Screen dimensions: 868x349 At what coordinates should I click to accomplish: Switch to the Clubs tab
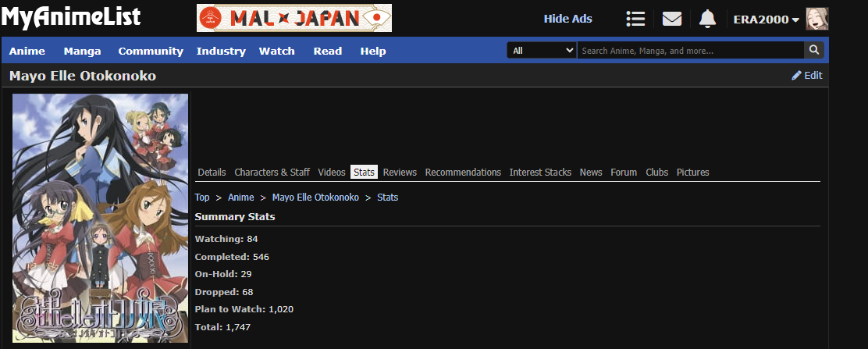[656, 173]
